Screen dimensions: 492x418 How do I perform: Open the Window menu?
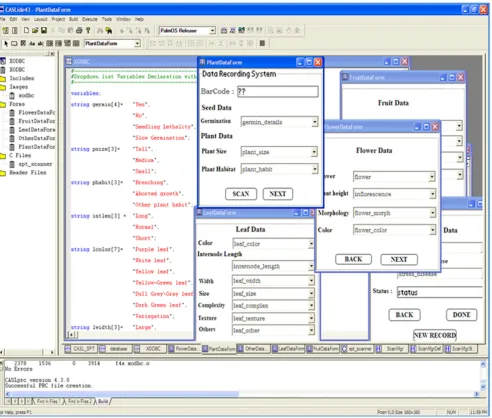pos(123,19)
